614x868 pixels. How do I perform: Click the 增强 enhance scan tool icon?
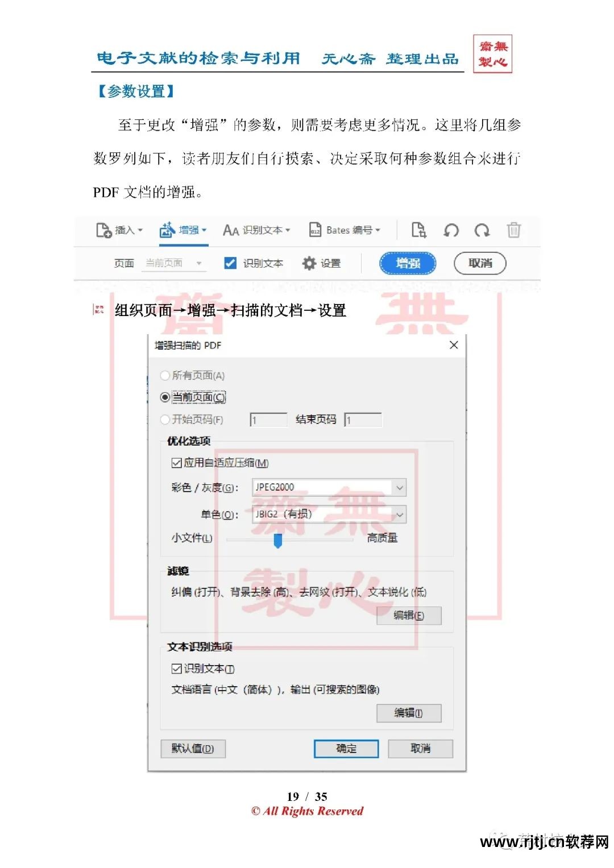(168, 230)
